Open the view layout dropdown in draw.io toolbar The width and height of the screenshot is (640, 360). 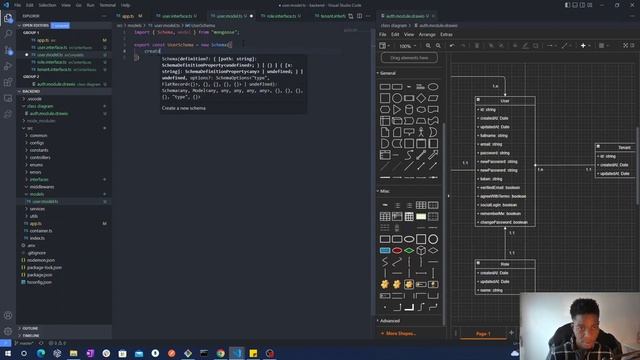pyautogui.click(x=384, y=46)
